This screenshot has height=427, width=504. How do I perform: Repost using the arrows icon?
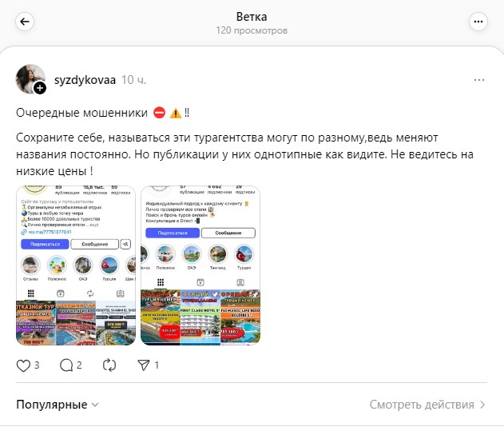click(x=109, y=365)
